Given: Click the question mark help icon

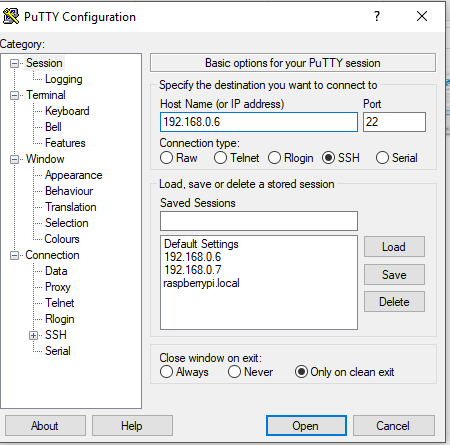Looking at the screenshot, I should [x=377, y=16].
